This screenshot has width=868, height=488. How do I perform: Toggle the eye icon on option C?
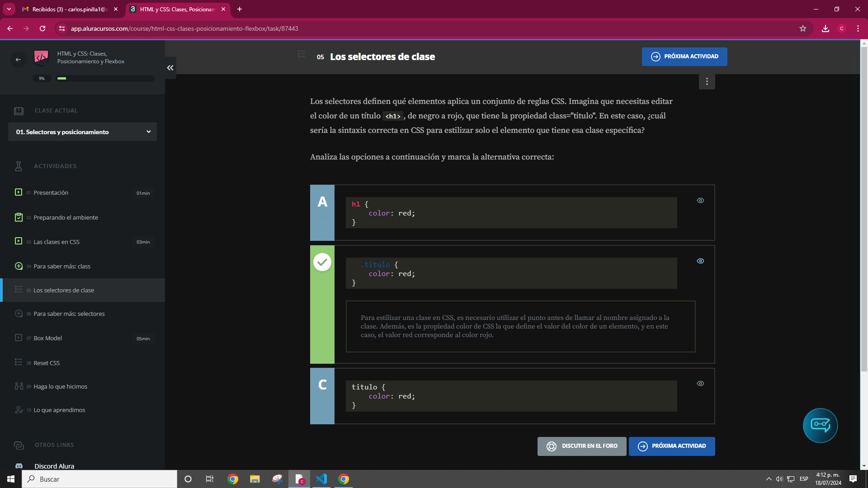pos(700,384)
